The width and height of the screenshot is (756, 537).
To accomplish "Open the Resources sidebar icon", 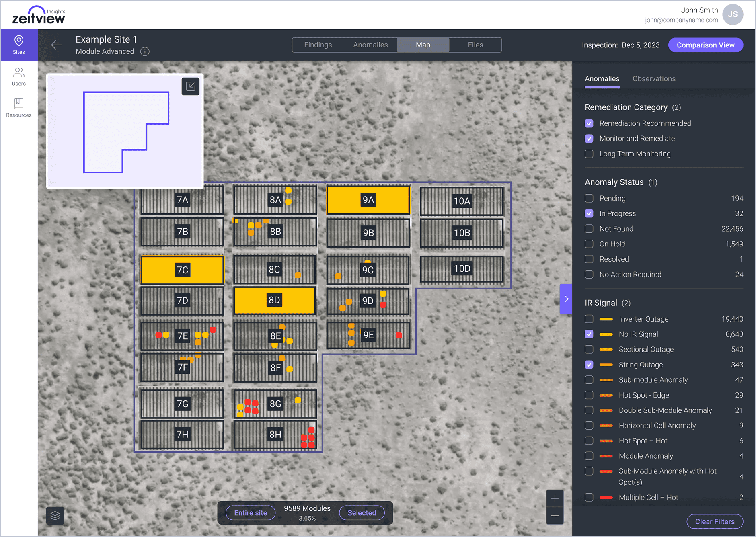I will 19,108.
